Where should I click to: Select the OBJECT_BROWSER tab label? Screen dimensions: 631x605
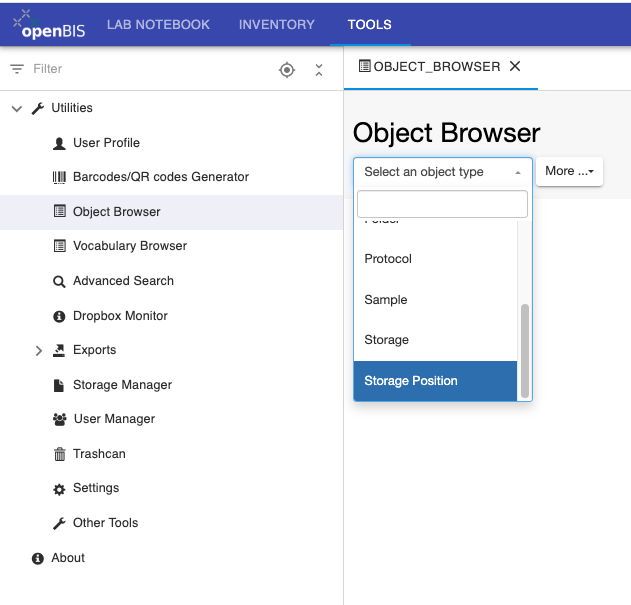click(x=437, y=66)
